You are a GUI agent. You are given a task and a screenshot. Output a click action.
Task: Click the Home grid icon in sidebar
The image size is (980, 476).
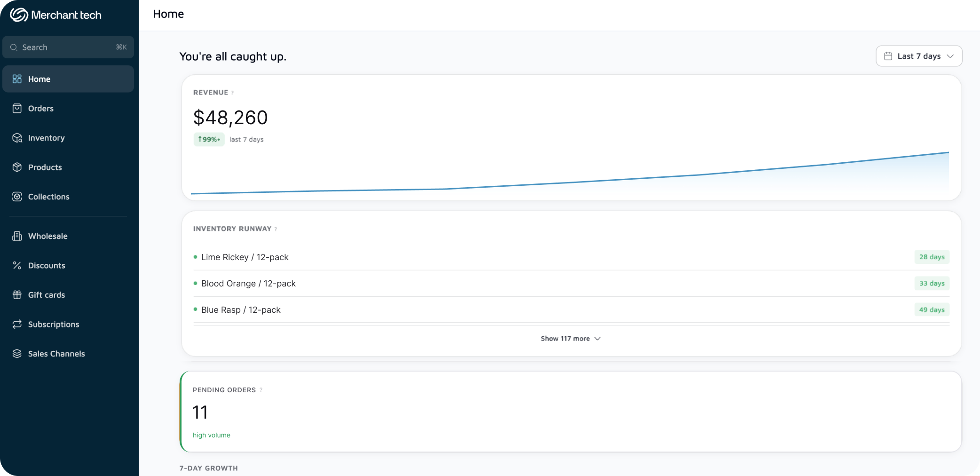click(x=17, y=79)
